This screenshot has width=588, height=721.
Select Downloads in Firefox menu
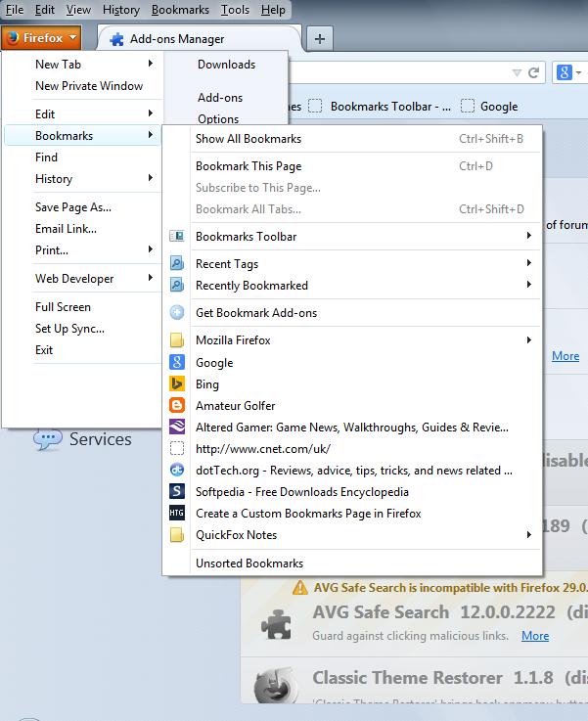[226, 65]
